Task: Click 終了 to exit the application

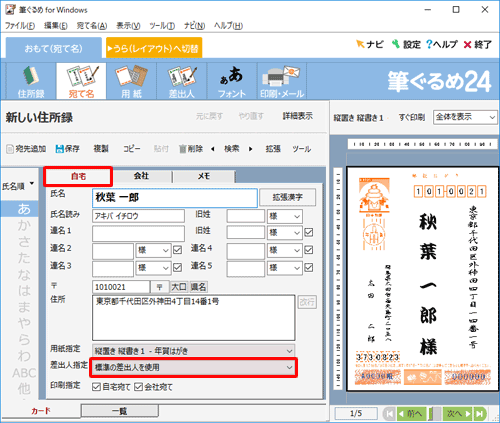Action: click(478, 44)
